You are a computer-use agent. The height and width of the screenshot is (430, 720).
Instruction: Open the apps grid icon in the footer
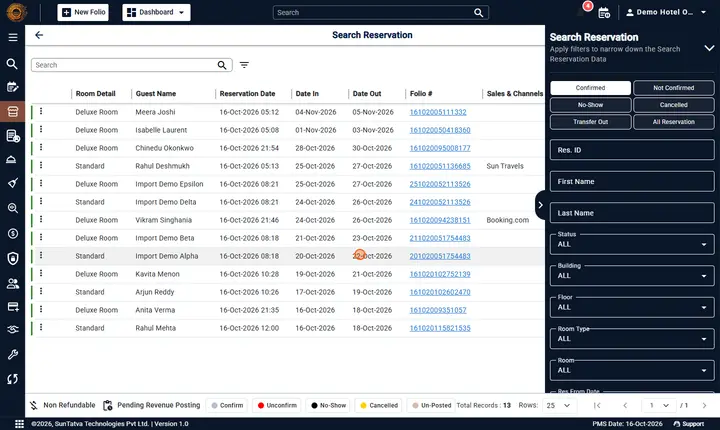coord(19,424)
